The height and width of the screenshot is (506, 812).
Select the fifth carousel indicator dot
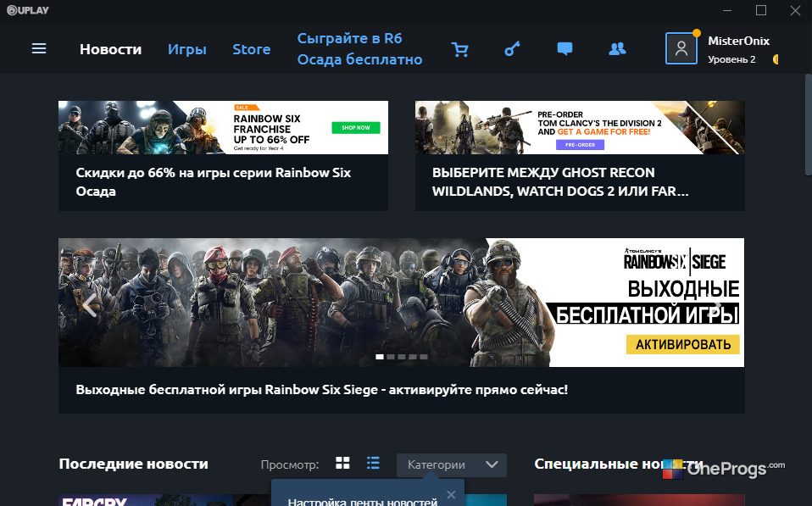(424, 357)
